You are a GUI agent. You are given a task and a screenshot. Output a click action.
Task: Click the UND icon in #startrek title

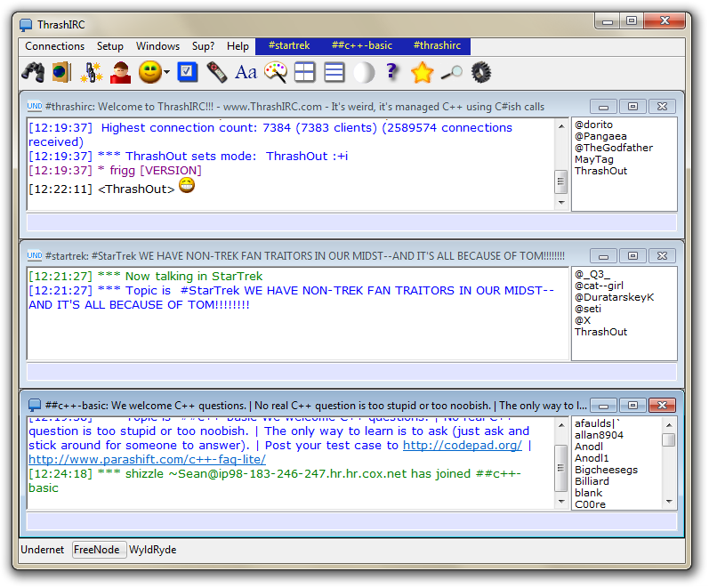[x=35, y=255]
